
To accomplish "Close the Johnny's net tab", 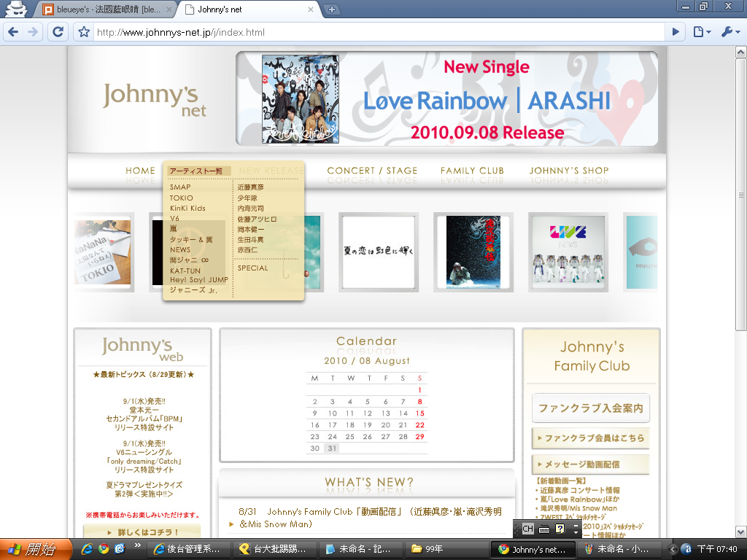I will click(x=311, y=9).
